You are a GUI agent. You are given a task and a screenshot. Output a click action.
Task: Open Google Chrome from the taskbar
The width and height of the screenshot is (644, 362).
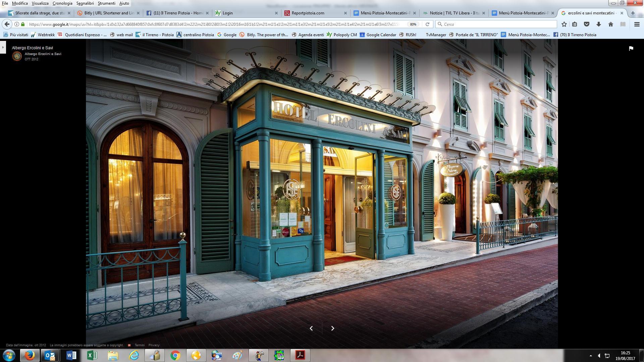click(175, 355)
